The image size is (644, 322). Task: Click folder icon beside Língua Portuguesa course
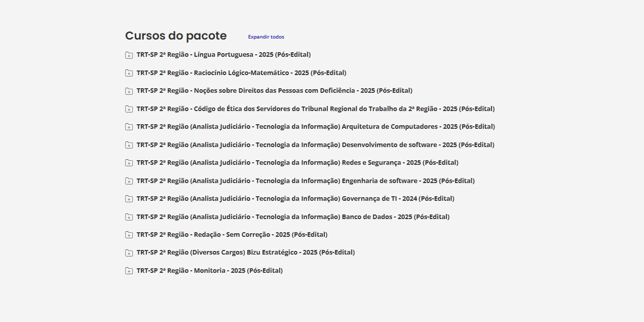[129, 55]
